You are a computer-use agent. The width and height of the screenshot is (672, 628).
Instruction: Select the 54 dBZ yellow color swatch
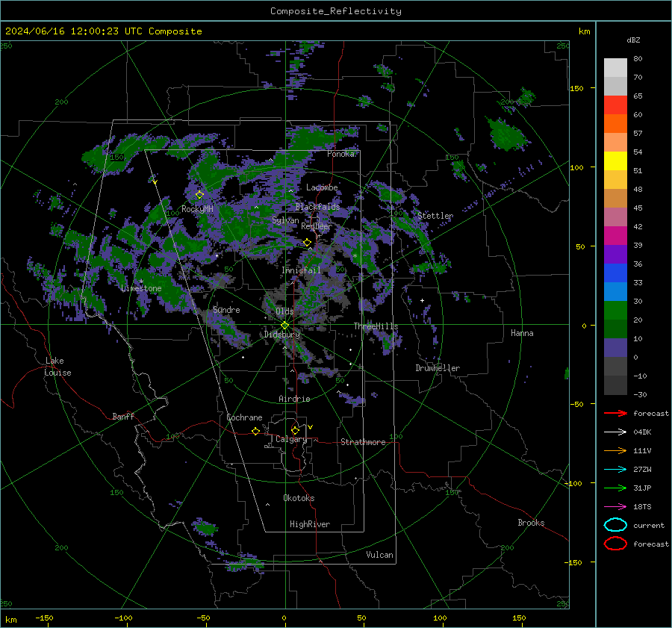pyautogui.click(x=615, y=161)
